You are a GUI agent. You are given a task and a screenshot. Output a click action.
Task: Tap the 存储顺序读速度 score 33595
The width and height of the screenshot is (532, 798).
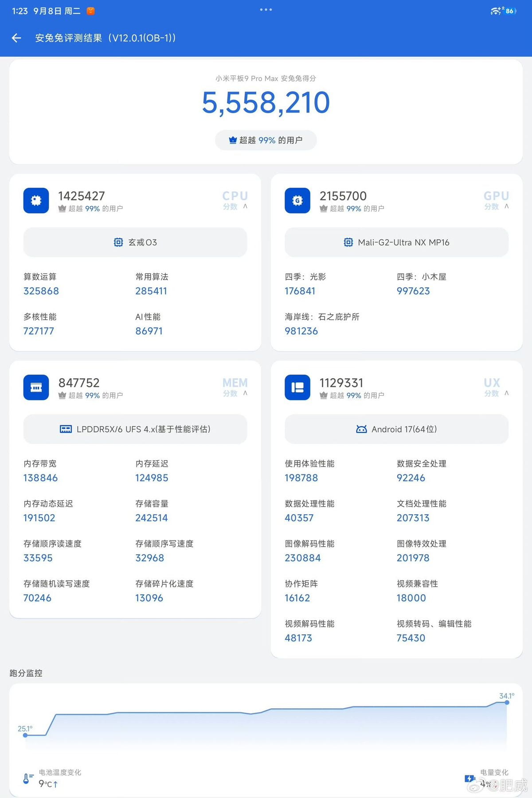coord(38,558)
